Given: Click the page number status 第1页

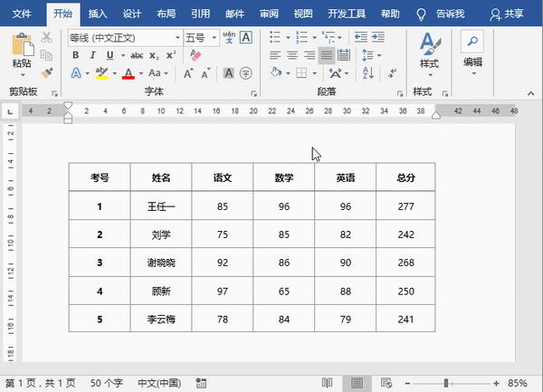Looking at the screenshot, I should click(x=40, y=383).
